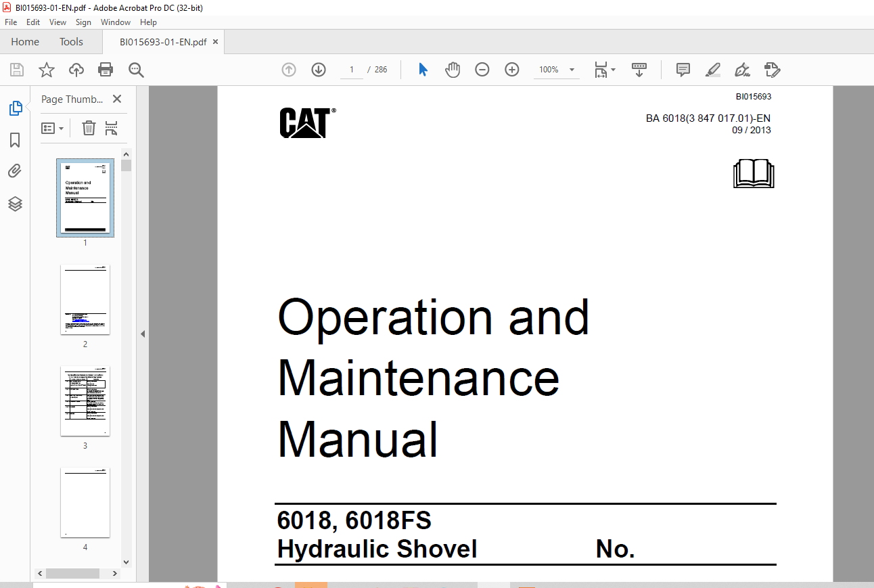Go to next page arrow

coord(319,70)
